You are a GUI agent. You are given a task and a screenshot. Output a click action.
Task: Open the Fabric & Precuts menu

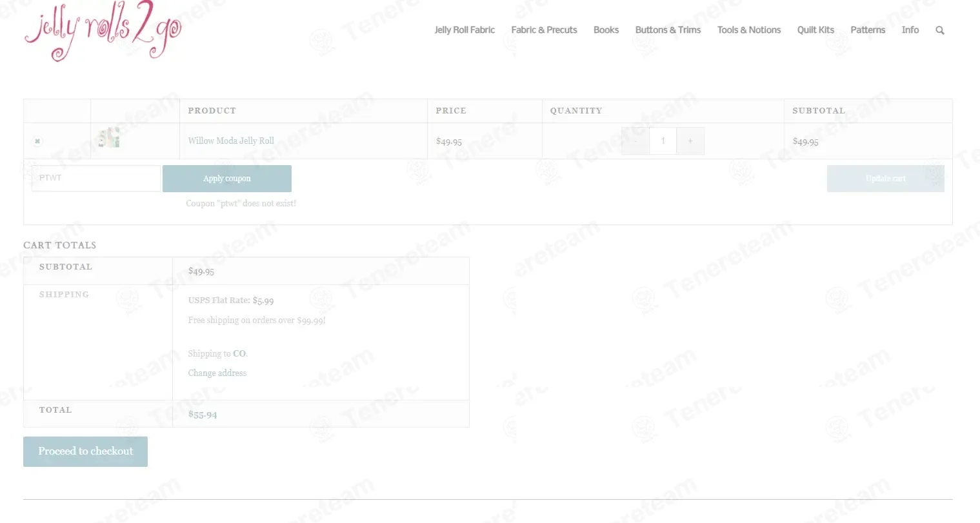point(544,30)
